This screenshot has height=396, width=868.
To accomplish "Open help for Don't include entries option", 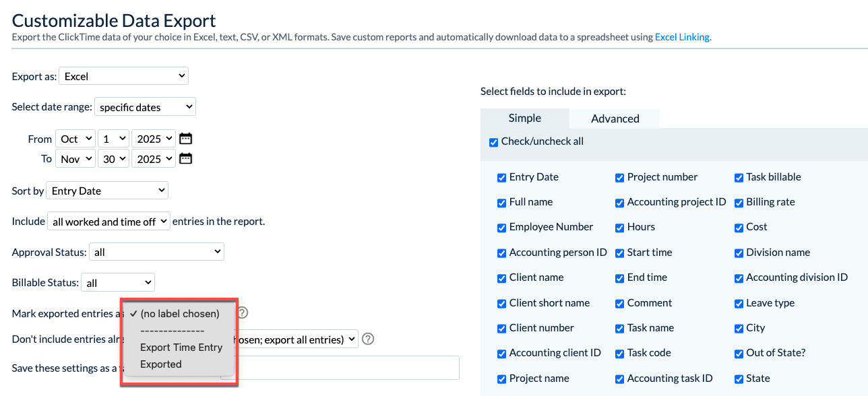I will (368, 339).
